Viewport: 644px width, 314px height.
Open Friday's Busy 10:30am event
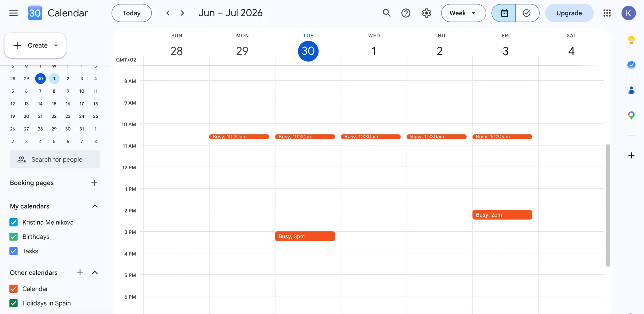(x=502, y=137)
